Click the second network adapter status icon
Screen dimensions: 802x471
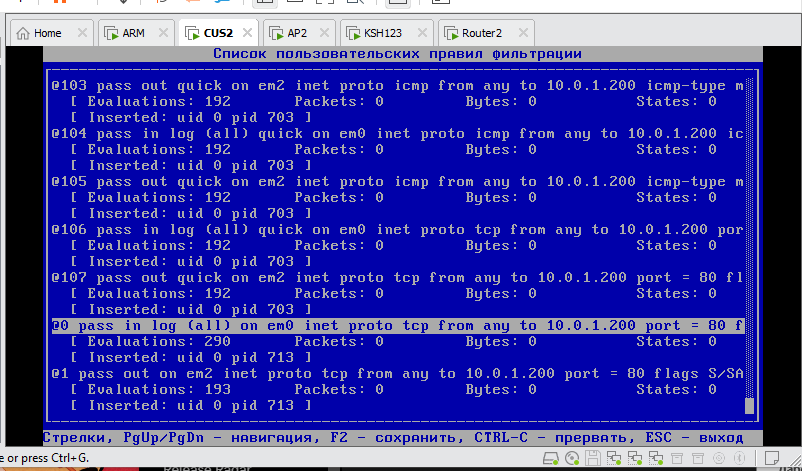point(635,458)
